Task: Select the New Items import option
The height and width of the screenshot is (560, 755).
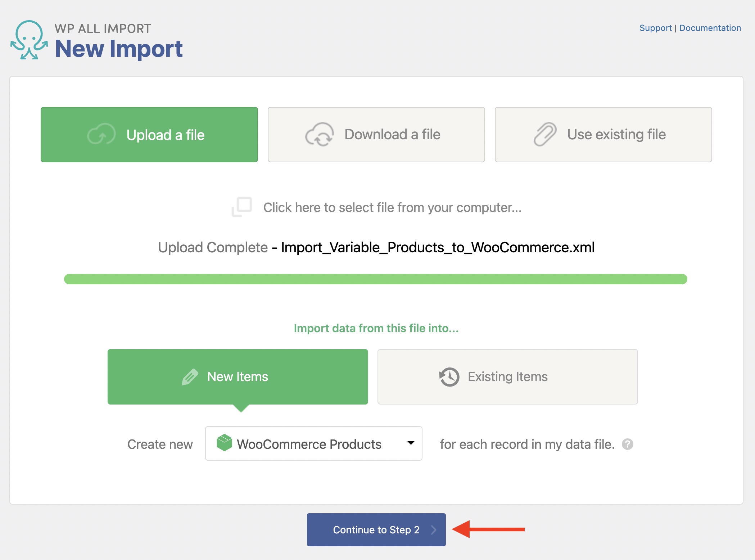Action: tap(238, 377)
